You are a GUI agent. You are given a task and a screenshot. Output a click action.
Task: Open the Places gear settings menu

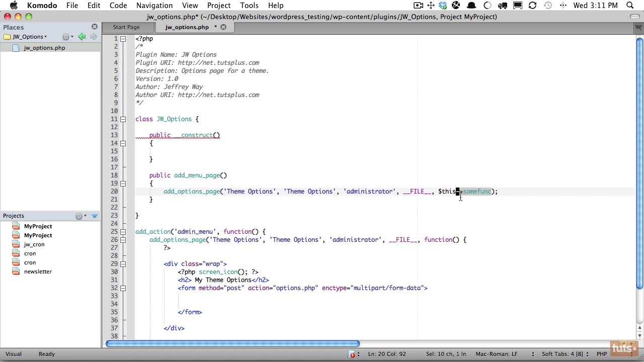tap(67, 37)
